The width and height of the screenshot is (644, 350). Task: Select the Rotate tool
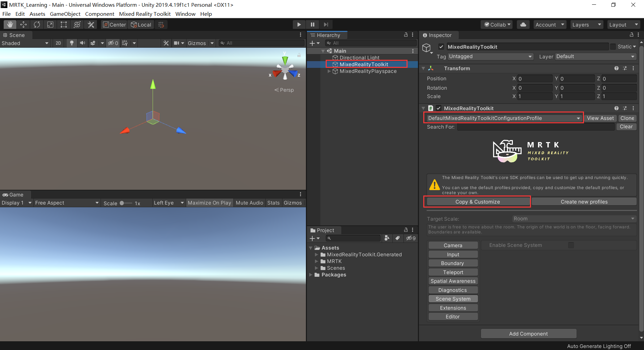37,25
